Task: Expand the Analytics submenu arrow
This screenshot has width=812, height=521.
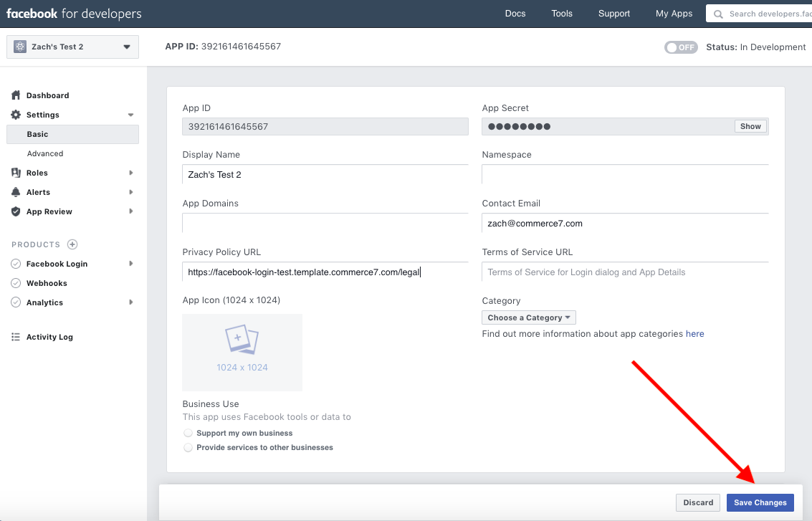Action: [131, 302]
